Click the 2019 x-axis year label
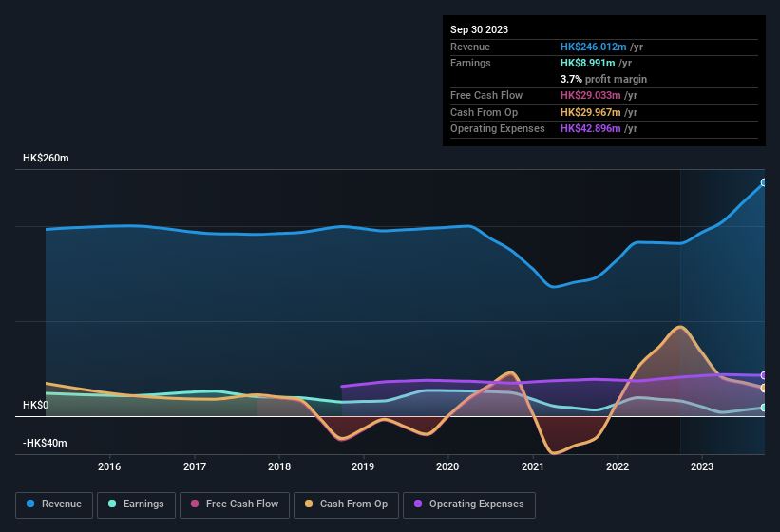Viewport: 780px width, 532px height. (363, 466)
